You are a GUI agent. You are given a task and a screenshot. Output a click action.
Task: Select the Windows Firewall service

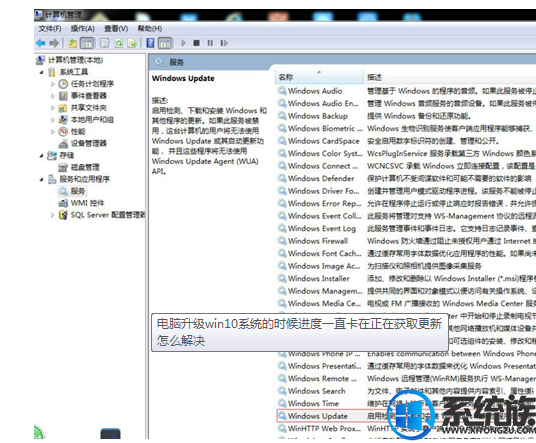coord(318,241)
